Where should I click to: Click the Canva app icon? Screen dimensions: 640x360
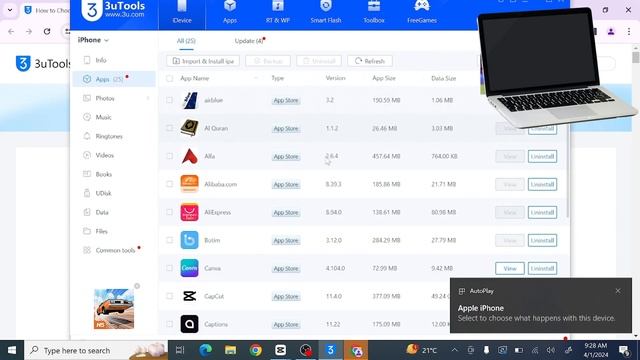[x=189, y=268]
